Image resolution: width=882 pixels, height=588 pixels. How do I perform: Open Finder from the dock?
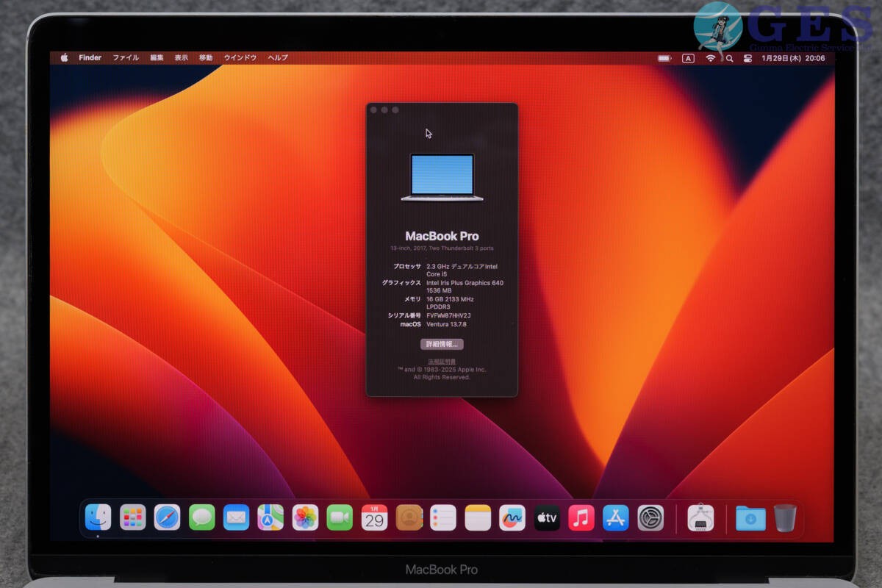coord(98,517)
